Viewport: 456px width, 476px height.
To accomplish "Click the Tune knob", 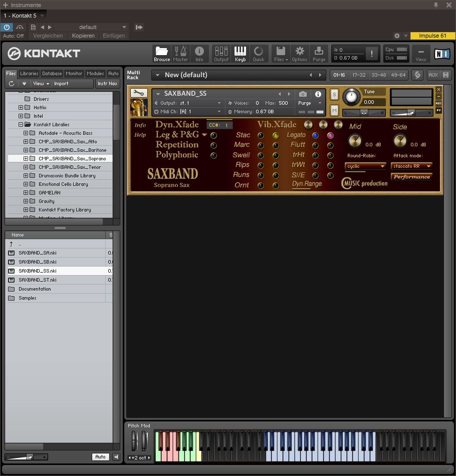I will tap(351, 97).
